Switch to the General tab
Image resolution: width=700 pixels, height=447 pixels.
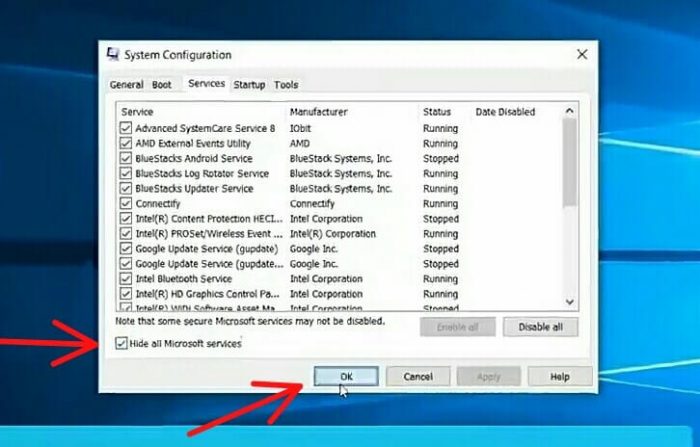[126, 84]
